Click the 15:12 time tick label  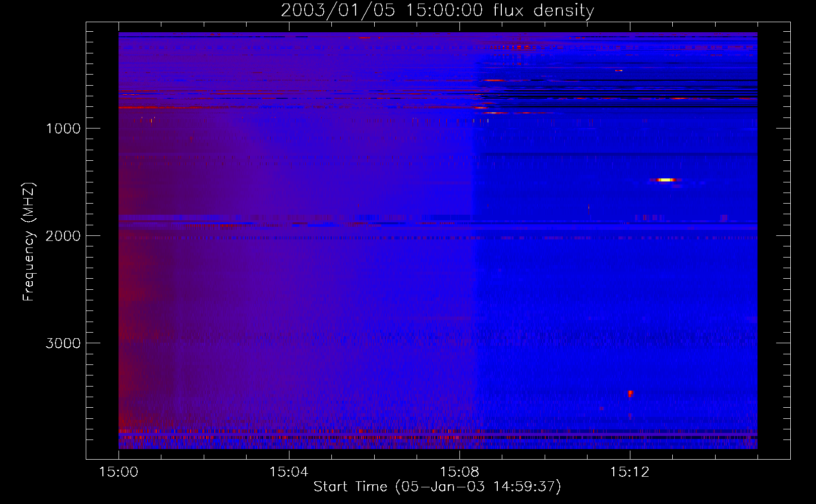(629, 472)
